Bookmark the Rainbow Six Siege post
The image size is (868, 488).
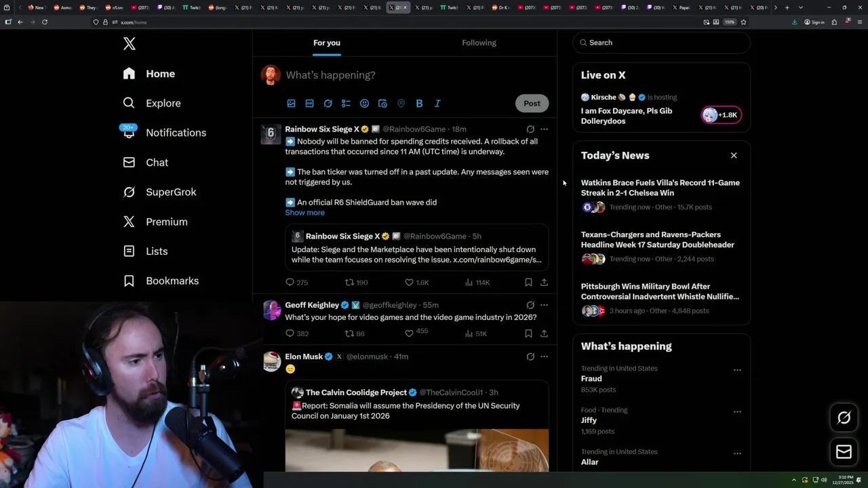[x=528, y=283]
